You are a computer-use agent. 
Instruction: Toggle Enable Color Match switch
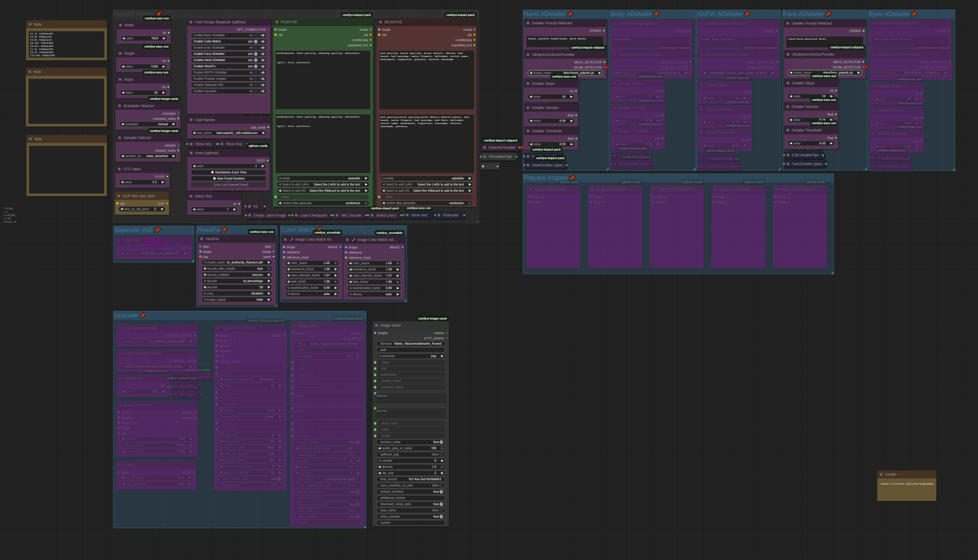(x=256, y=42)
